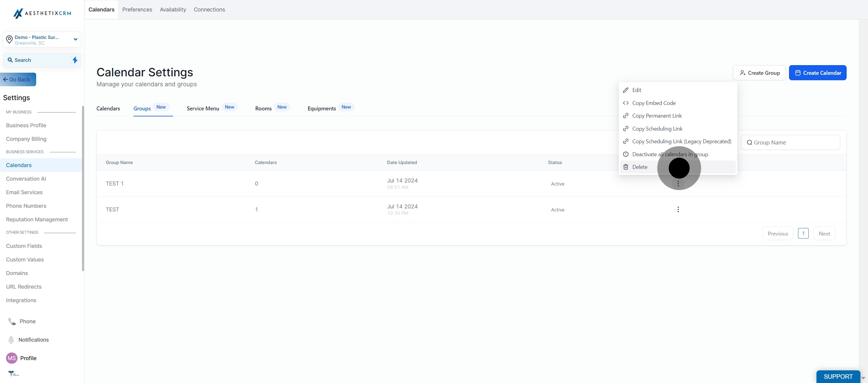Click the MS Profile avatar
Viewport: 868px width, 383px height.
click(x=12, y=358)
